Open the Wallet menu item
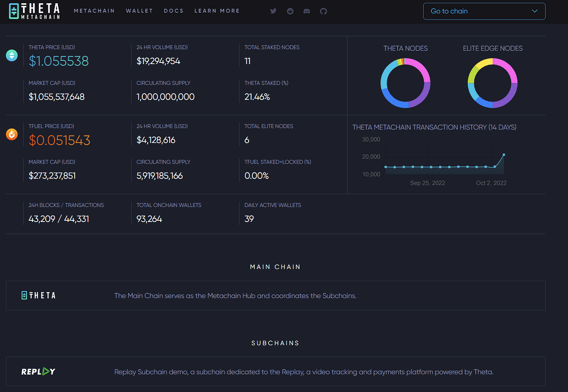 140,11
